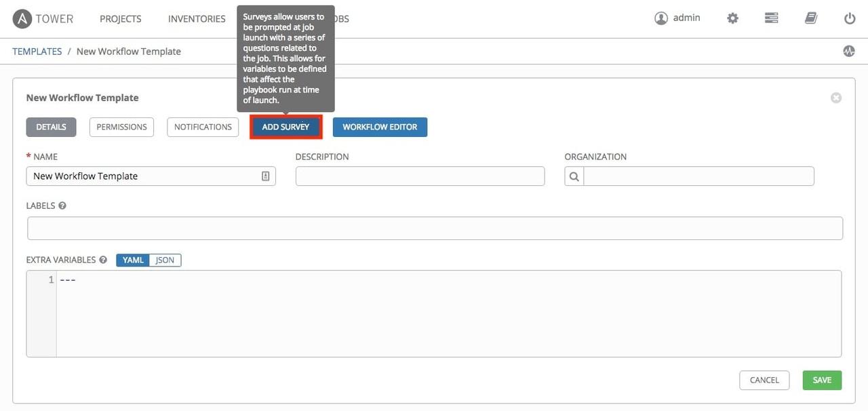868x411 pixels.
Task: Select the PERMISSIONS tab
Action: pyautogui.click(x=121, y=127)
